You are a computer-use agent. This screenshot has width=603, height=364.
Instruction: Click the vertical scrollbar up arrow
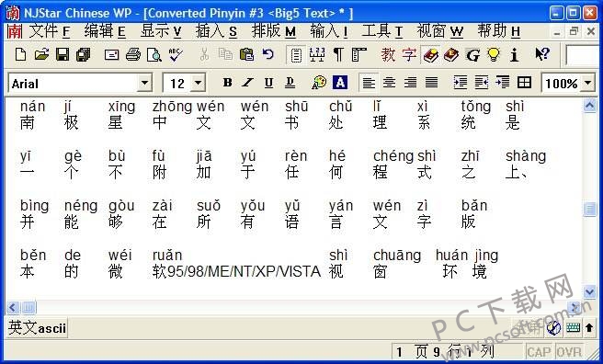pyautogui.click(x=589, y=105)
